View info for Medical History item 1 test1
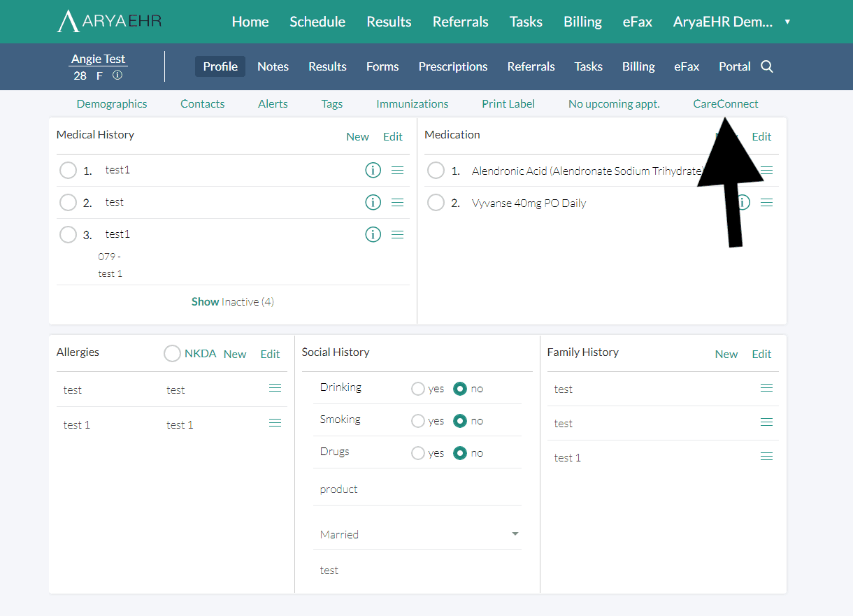Image resolution: width=853 pixels, height=616 pixels. pos(373,170)
